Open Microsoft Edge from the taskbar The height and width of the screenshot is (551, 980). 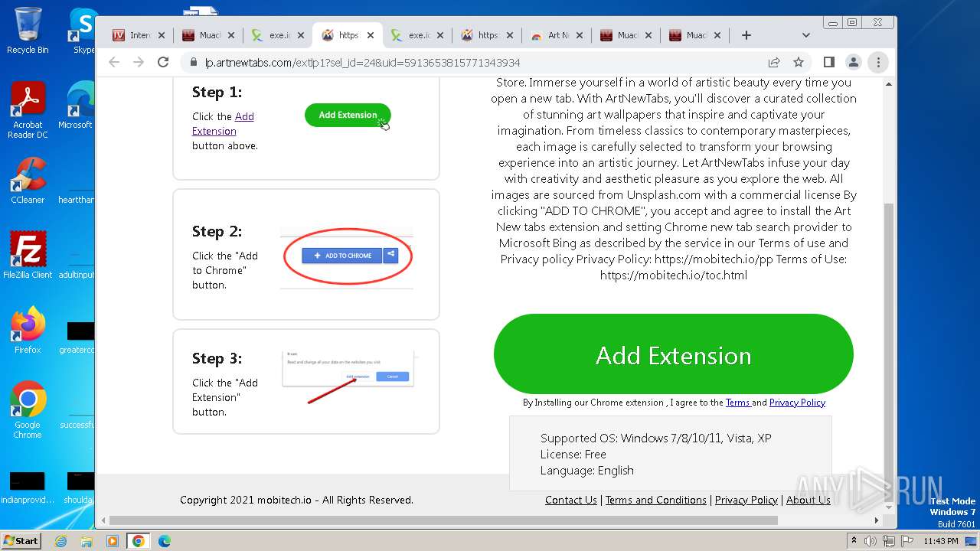[x=165, y=541]
